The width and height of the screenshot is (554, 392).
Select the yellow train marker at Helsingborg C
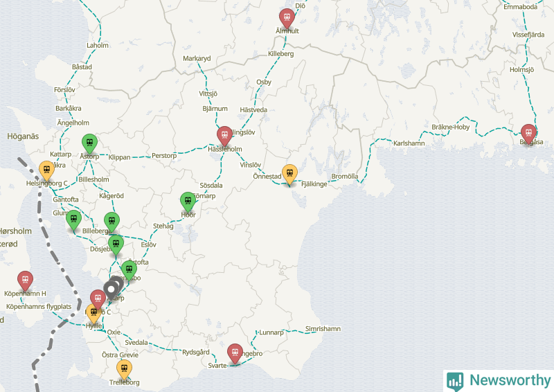tap(46, 171)
